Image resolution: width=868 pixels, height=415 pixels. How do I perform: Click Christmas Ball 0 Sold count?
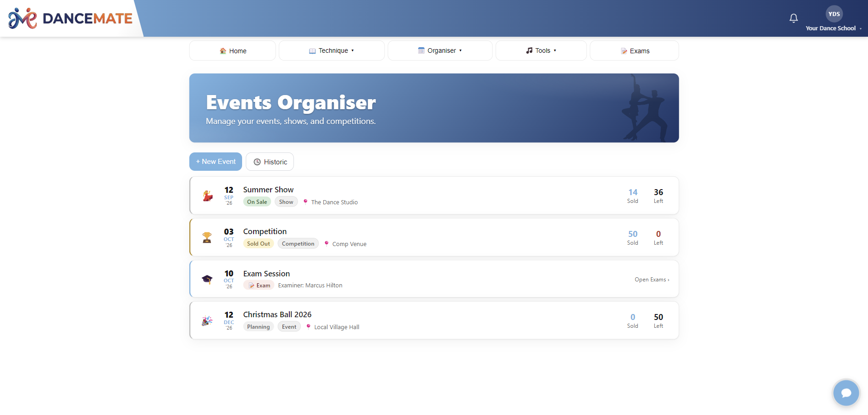tap(633, 321)
